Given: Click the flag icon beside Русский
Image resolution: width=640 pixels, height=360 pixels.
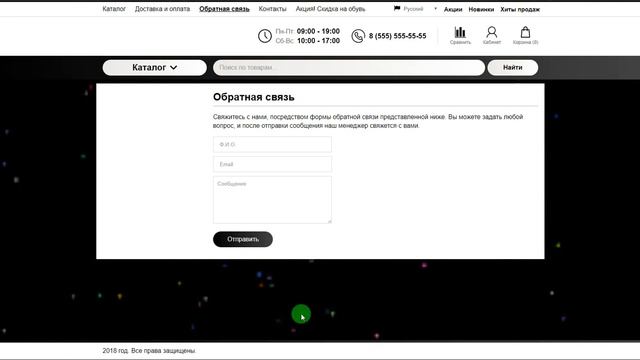Looking at the screenshot, I should [x=397, y=9].
